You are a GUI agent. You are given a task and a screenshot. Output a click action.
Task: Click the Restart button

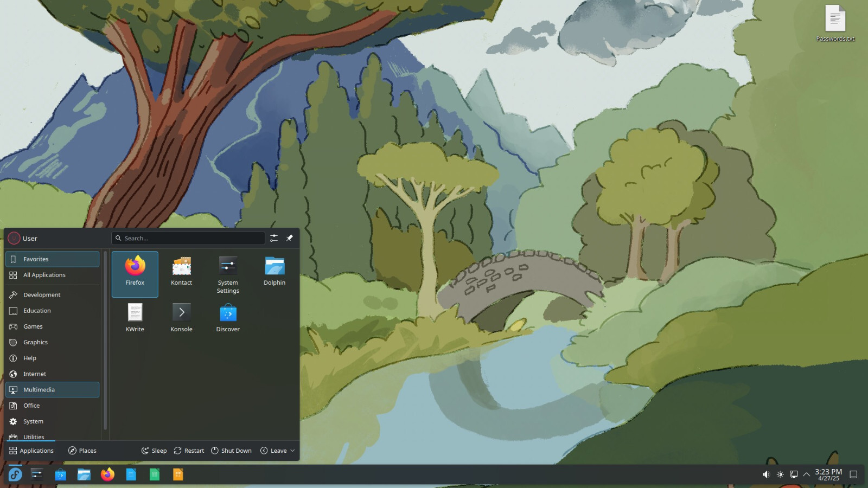(189, 451)
